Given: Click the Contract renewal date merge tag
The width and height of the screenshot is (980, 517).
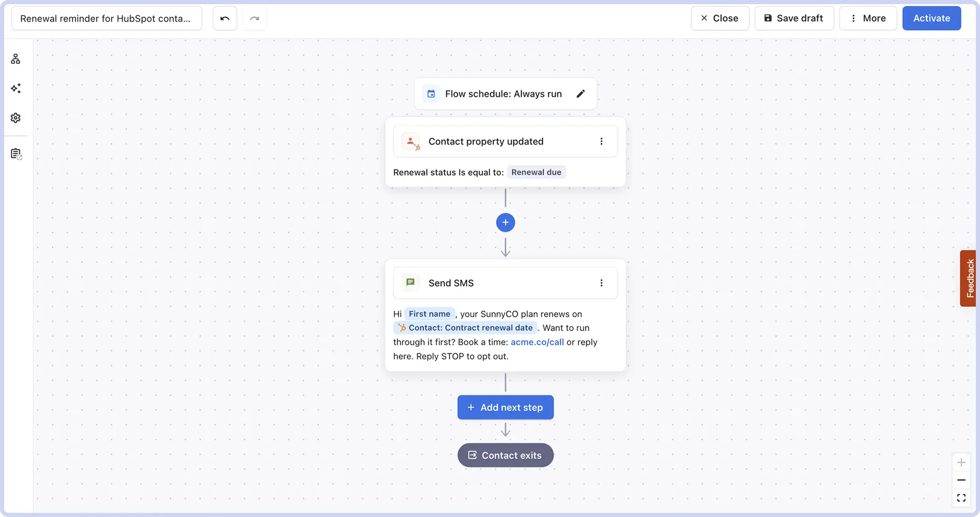Looking at the screenshot, I should coord(465,327).
